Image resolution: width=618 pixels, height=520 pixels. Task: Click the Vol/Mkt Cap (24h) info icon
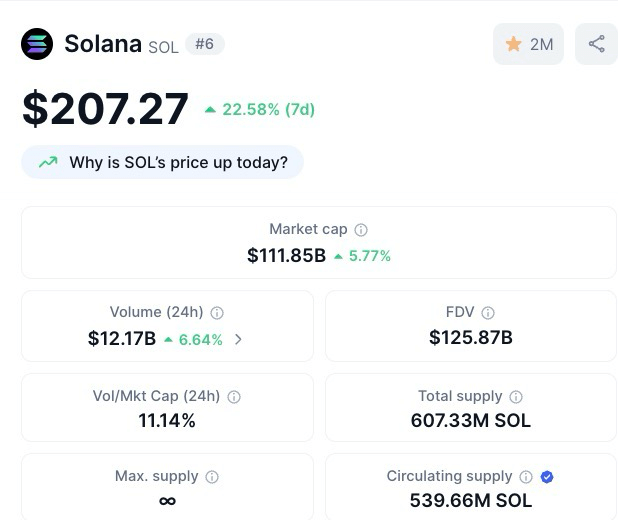pos(234,397)
